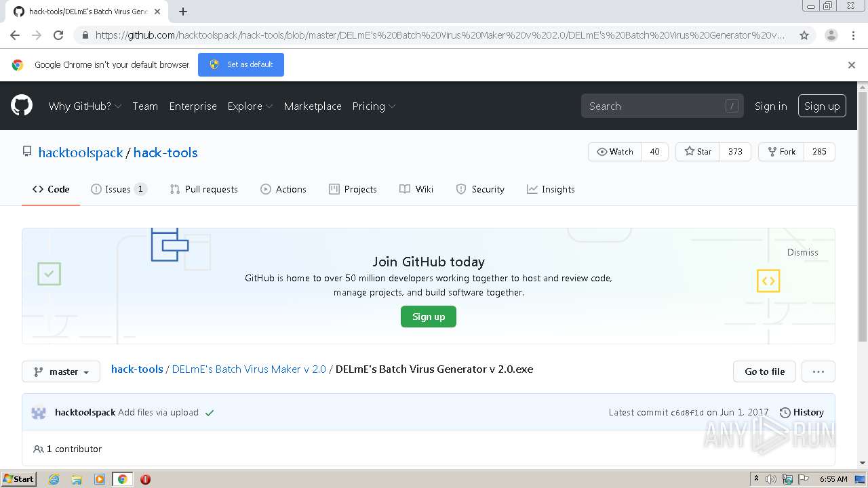Open the Enterprise nav link
868x488 pixels.
tap(193, 106)
